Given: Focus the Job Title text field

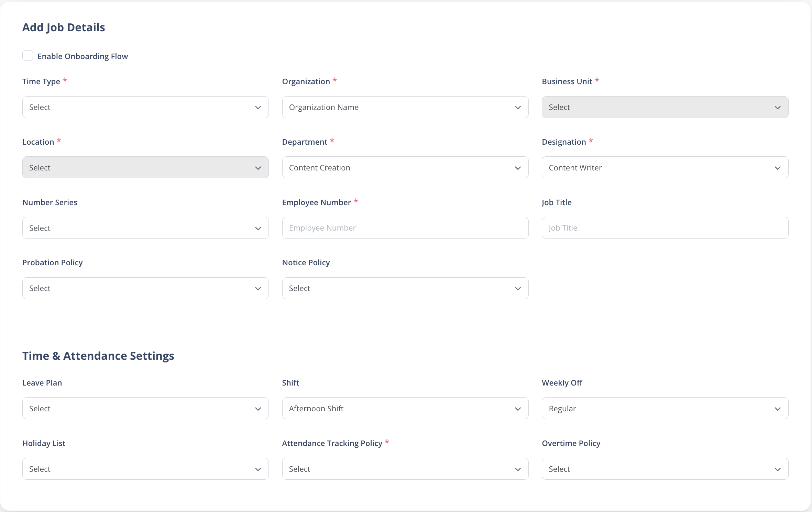Looking at the screenshot, I should pos(665,228).
